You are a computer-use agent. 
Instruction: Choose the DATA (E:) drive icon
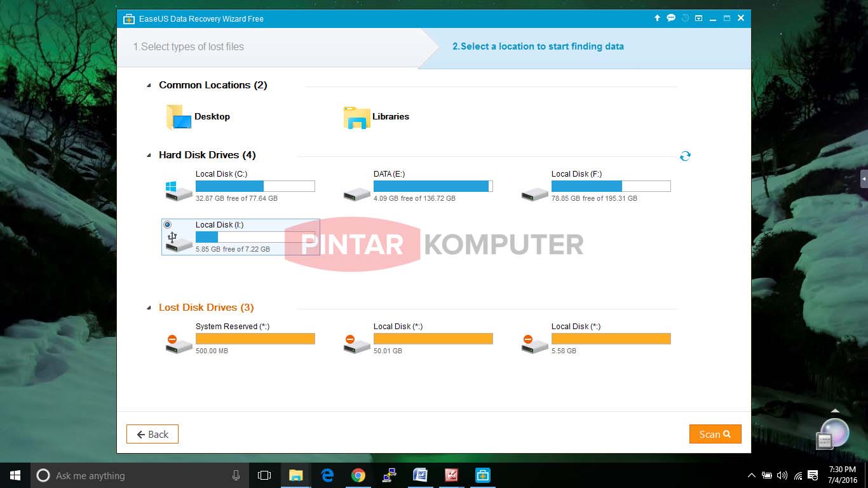(x=356, y=193)
